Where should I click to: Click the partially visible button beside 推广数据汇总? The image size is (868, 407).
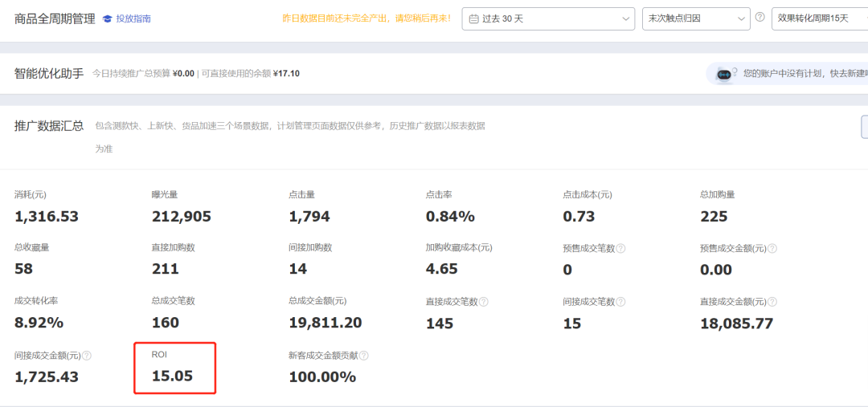coord(864,127)
